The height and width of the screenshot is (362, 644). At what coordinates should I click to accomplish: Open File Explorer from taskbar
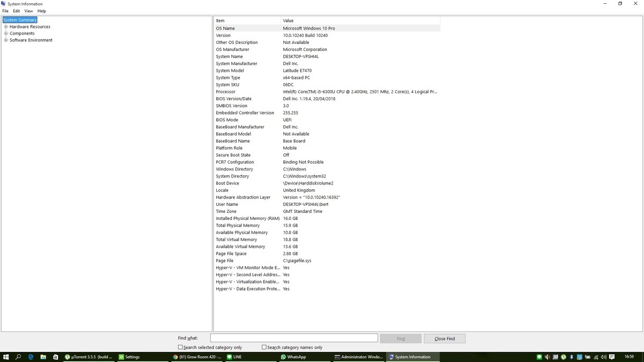(43, 357)
